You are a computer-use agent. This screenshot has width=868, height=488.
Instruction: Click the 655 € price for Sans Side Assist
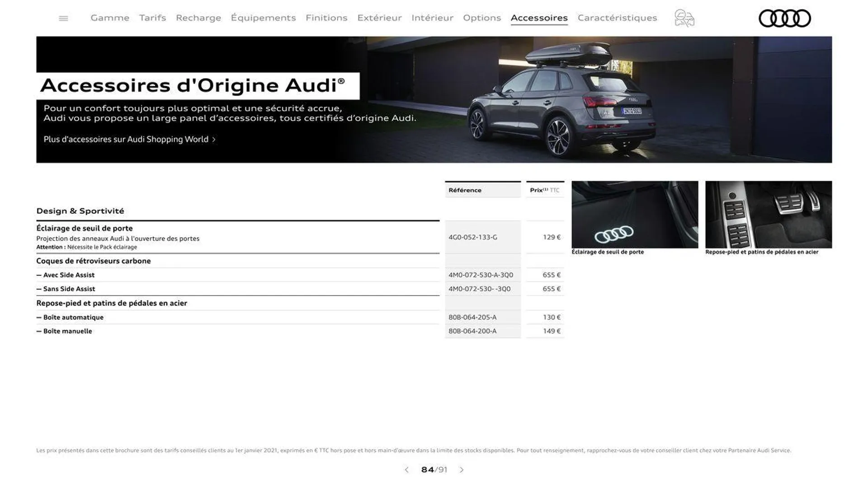pyautogui.click(x=552, y=289)
